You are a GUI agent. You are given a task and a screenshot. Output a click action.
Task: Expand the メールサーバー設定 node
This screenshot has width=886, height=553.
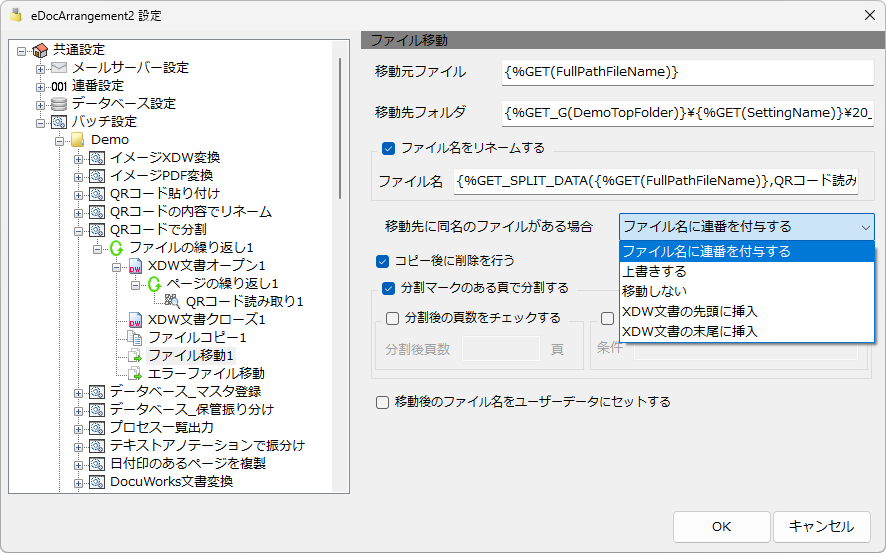40,69
